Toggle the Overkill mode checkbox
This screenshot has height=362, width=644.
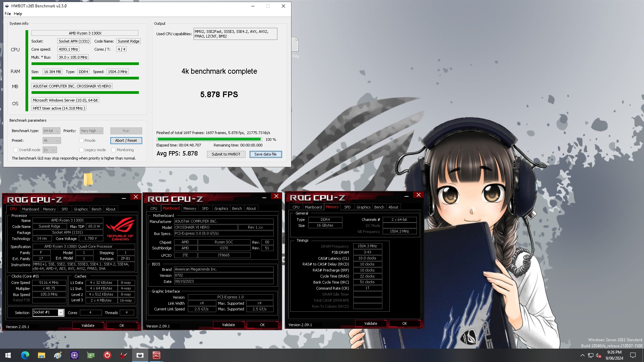pyautogui.click(x=15, y=150)
